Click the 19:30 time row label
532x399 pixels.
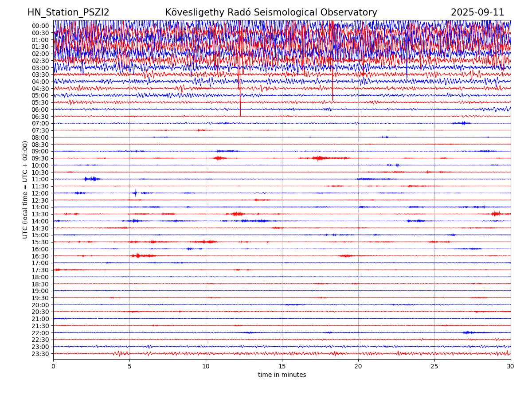click(40, 298)
